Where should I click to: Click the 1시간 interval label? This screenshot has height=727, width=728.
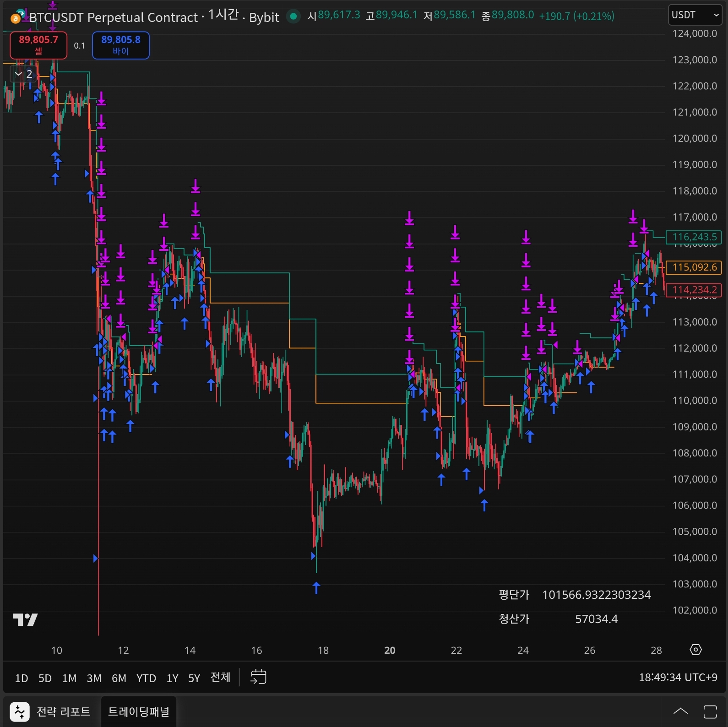tap(223, 15)
